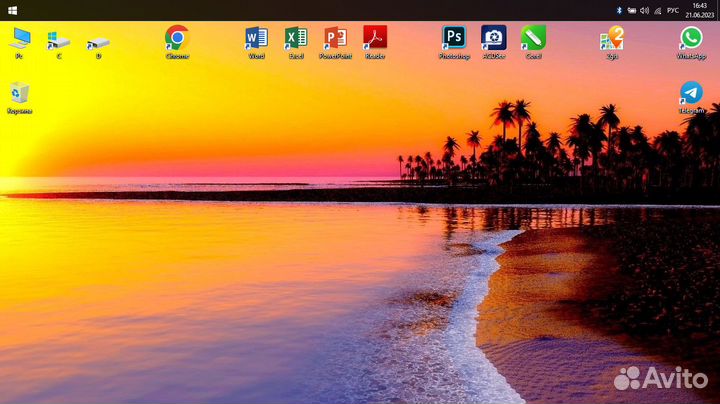Launch the Word shortcut

(256, 42)
